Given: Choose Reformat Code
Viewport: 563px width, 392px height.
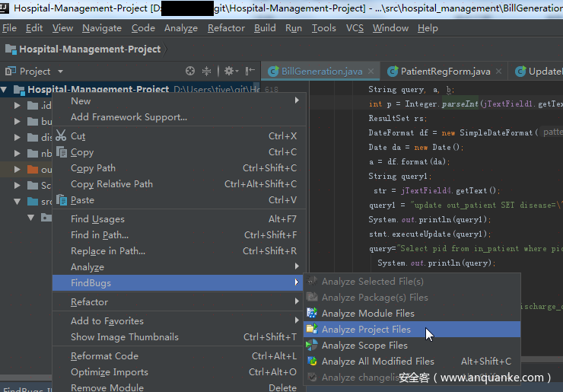Looking at the screenshot, I should pyautogui.click(x=179, y=355).
